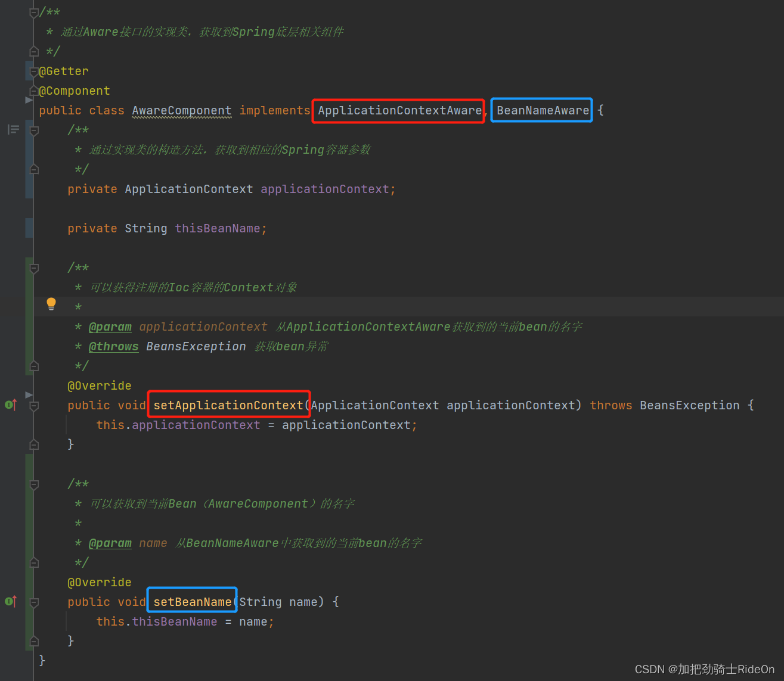Click ApplicationContext type in the private field

(189, 189)
